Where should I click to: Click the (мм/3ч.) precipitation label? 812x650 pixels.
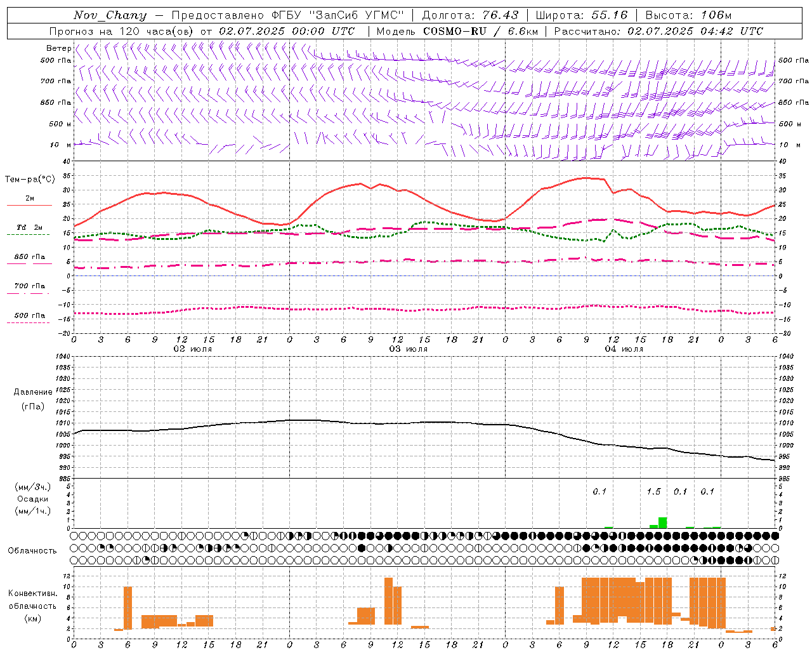(x=33, y=487)
